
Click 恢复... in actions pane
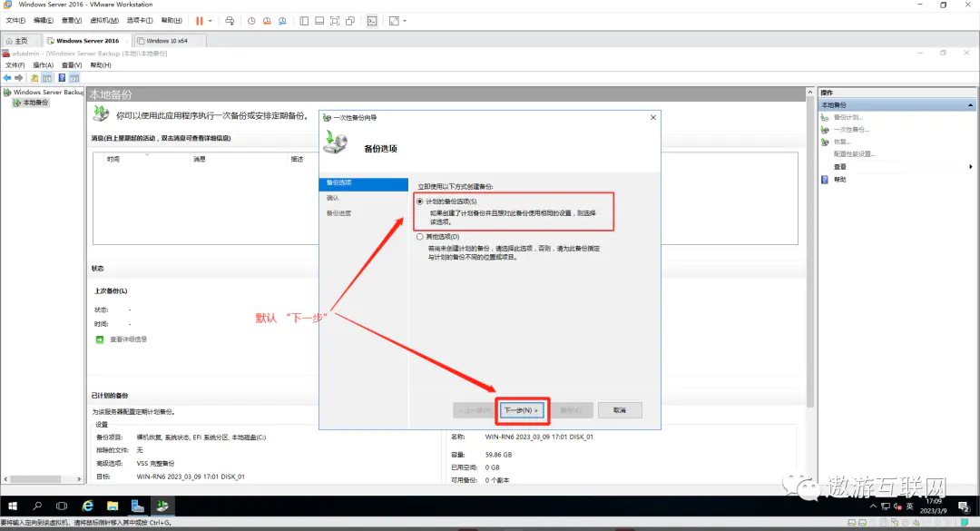click(x=842, y=142)
